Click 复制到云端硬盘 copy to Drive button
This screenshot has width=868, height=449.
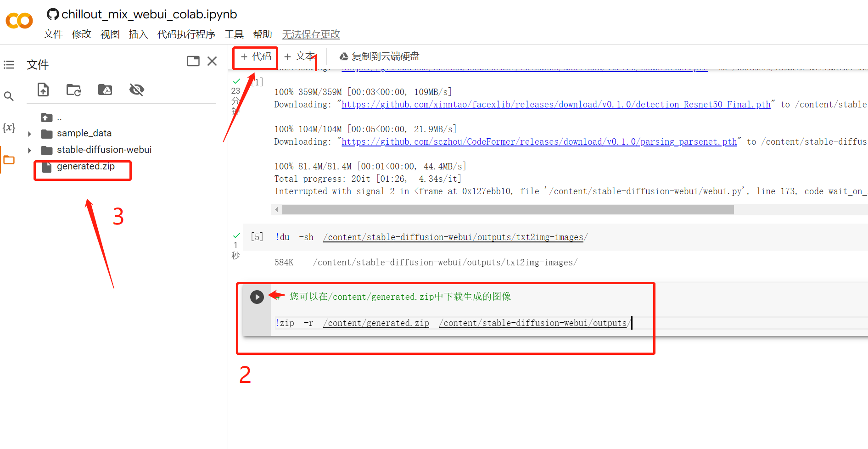tap(379, 56)
